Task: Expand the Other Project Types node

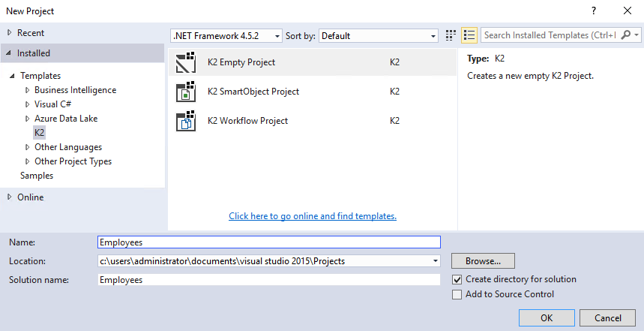Action: [28, 161]
